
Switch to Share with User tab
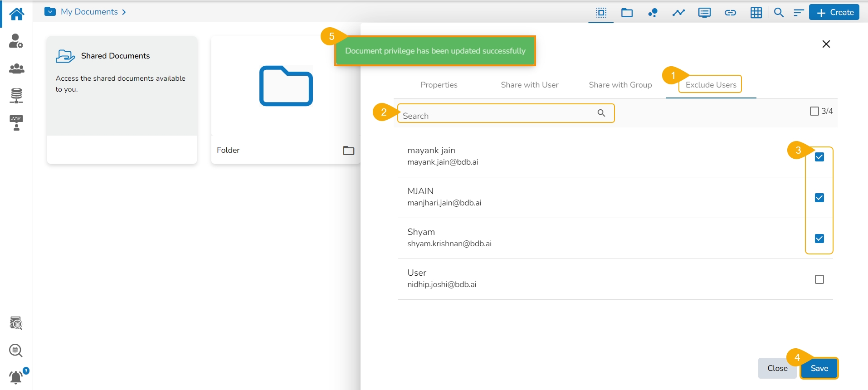529,85
